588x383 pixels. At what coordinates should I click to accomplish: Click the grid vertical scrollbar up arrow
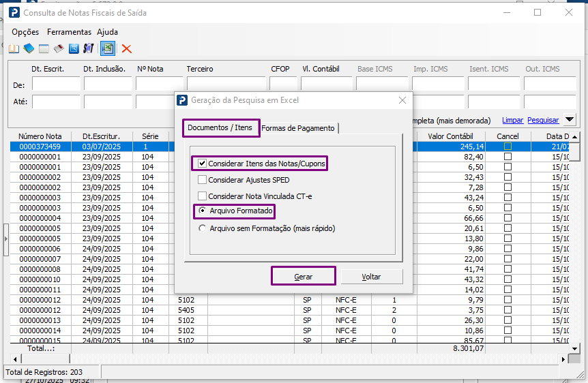tap(574, 136)
